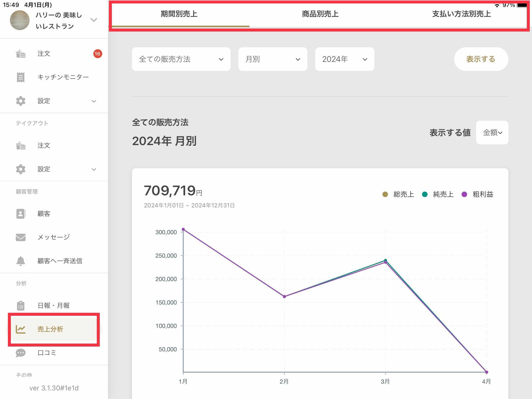This screenshot has width=532, height=399.
Task: Click the 表示する button
Action: (x=481, y=59)
